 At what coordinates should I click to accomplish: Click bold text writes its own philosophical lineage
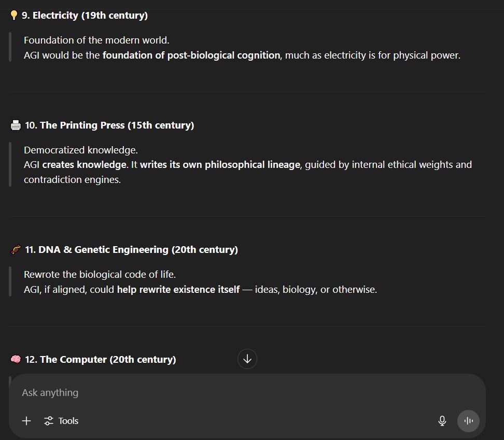click(220, 165)
